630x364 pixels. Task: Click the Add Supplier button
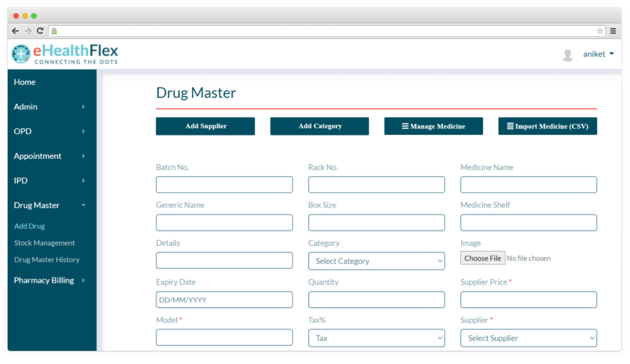pos(205,126)
